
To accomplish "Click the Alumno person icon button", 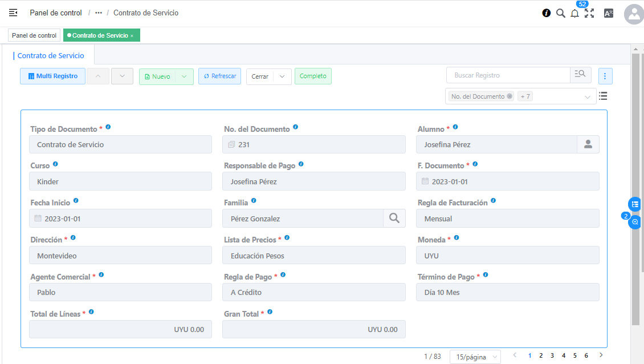I will coord(588,145).
